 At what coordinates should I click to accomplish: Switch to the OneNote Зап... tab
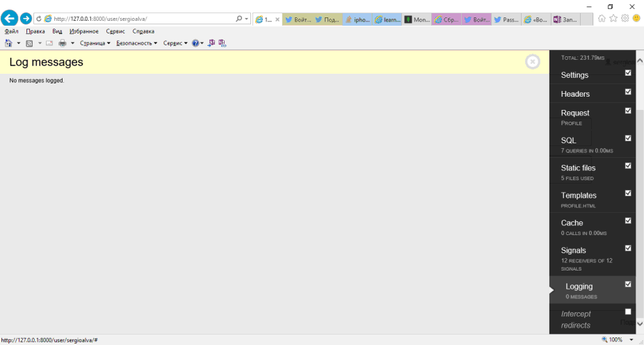pyautogui.click(x=565, y=19)
